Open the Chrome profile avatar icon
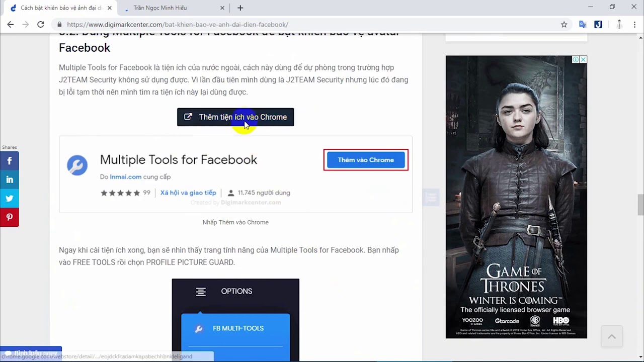 pos(619,24)
